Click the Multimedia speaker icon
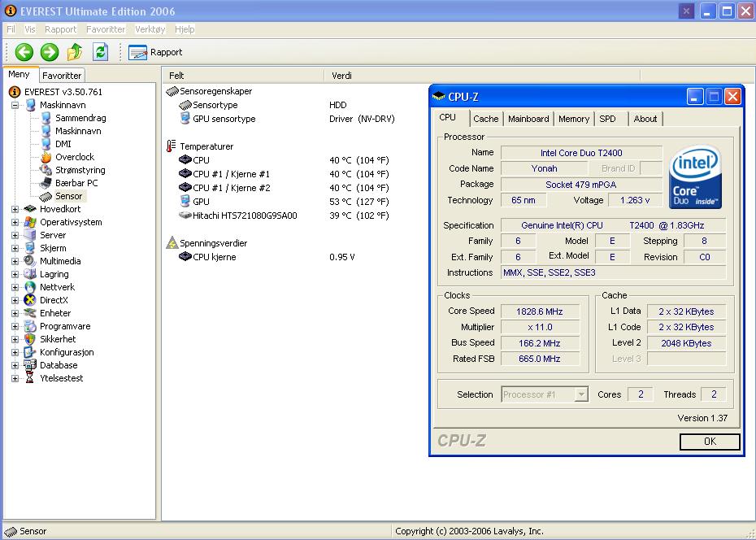The width and height of the screenshot is (756, 540). tap(30, 261)
